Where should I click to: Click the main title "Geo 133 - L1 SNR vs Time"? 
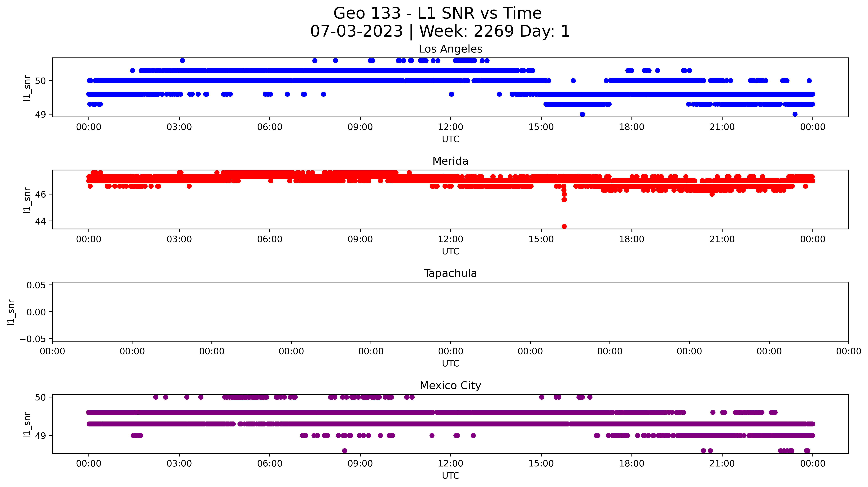pos(437,13)
